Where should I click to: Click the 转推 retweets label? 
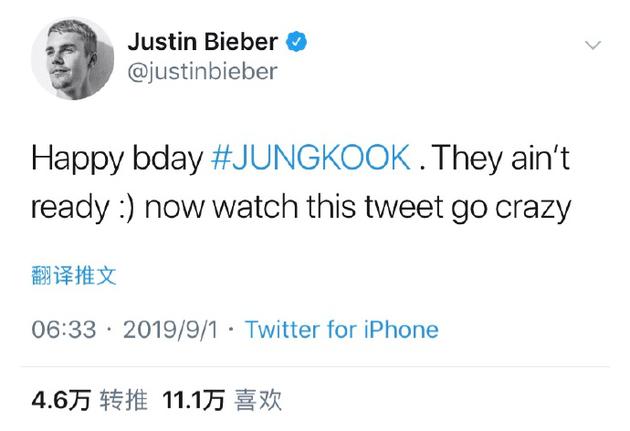pyautogui.click(x=126, y=401)
